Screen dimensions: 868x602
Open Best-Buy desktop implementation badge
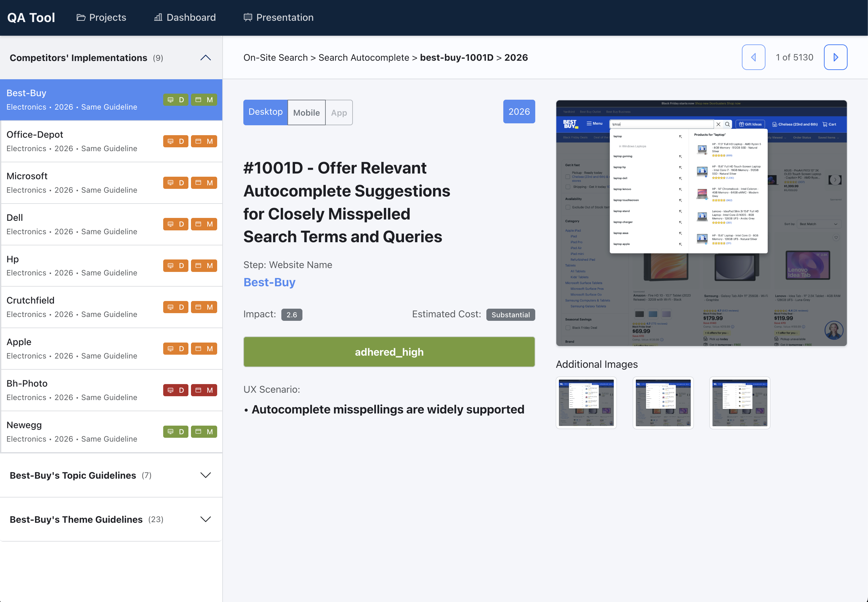pos(176,100)
